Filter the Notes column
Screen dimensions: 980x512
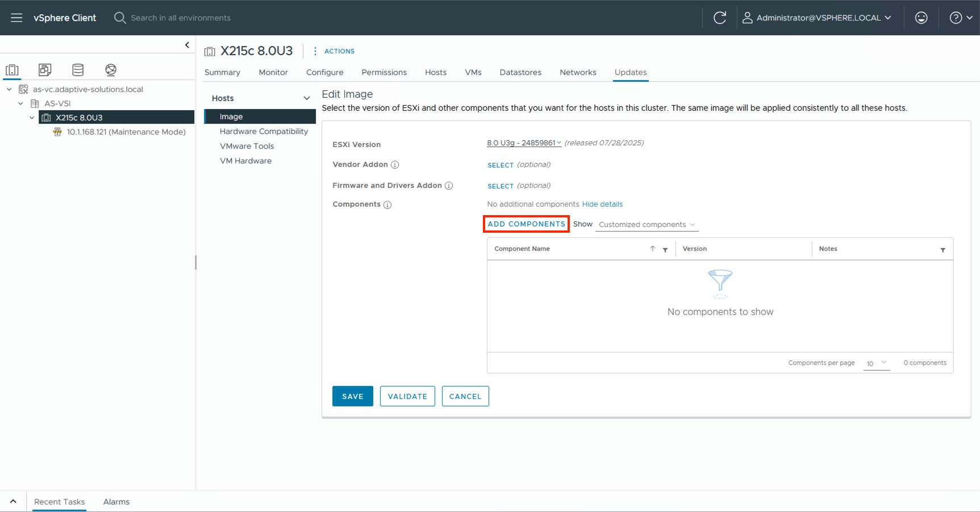point(943,250)
